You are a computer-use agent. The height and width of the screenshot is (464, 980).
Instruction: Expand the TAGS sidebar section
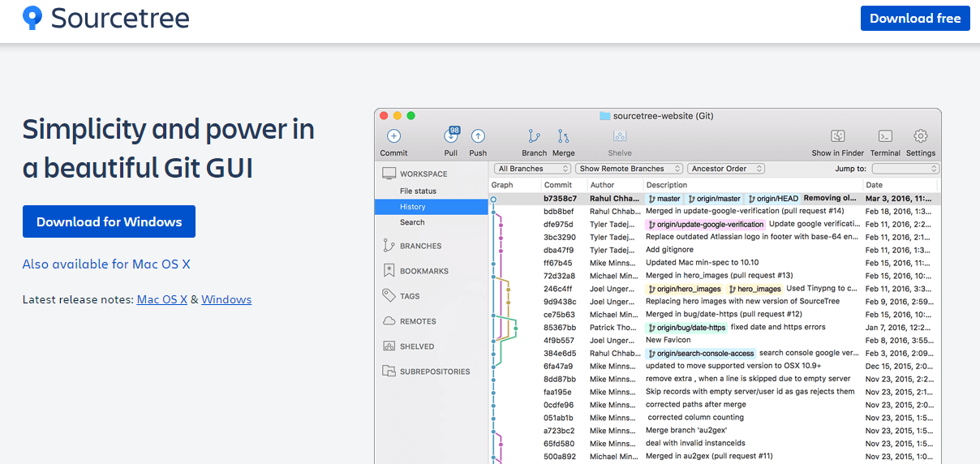point(410,296)
